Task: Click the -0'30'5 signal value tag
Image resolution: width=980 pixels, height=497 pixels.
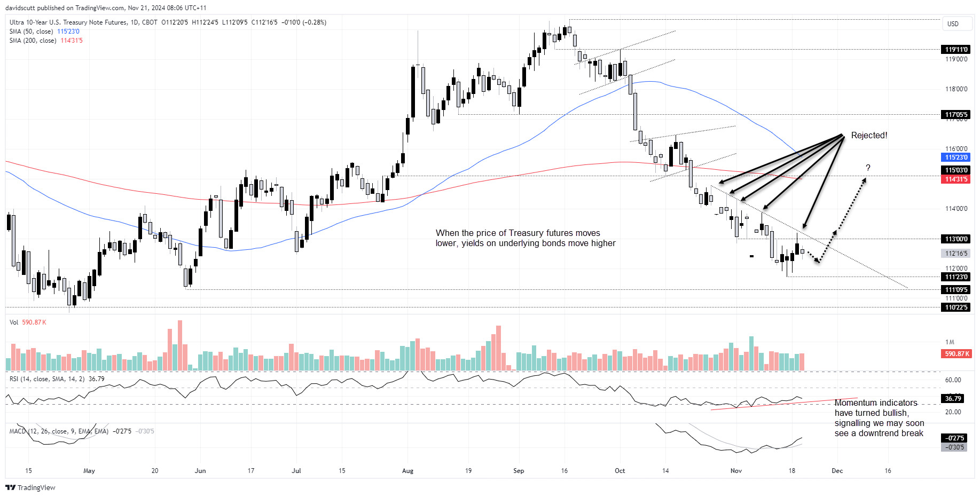Action: 954,447
